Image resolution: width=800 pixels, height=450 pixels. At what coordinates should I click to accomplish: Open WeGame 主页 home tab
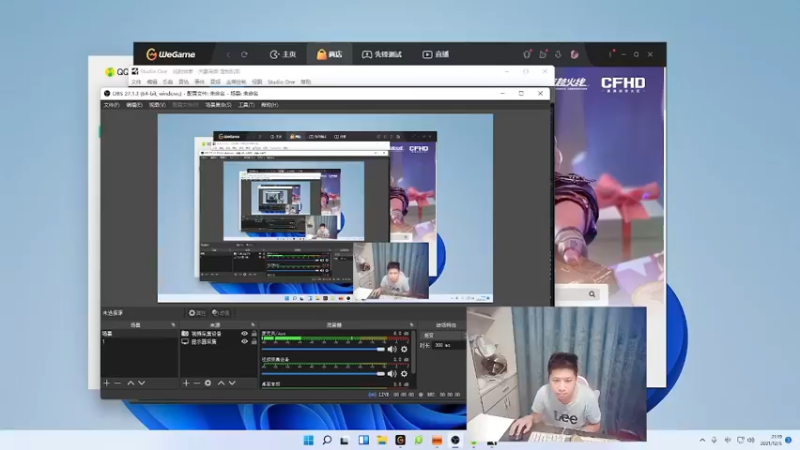tap(283, 54)
